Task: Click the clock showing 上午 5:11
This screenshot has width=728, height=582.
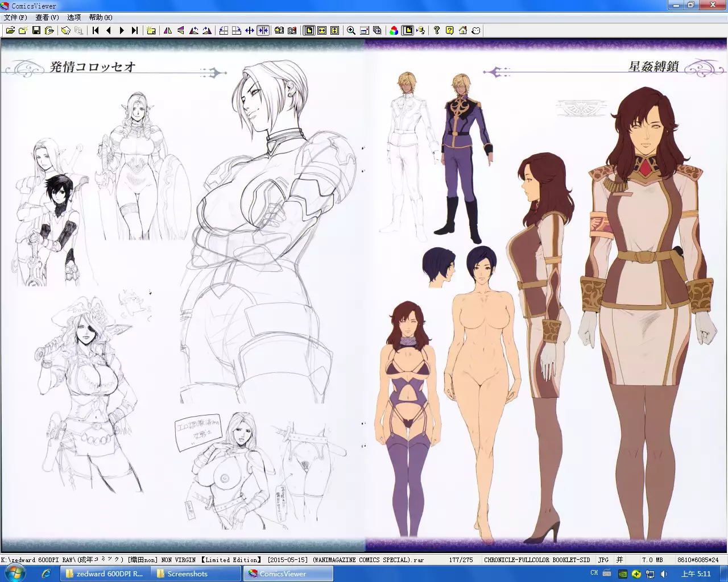Action: coord(696,574)
